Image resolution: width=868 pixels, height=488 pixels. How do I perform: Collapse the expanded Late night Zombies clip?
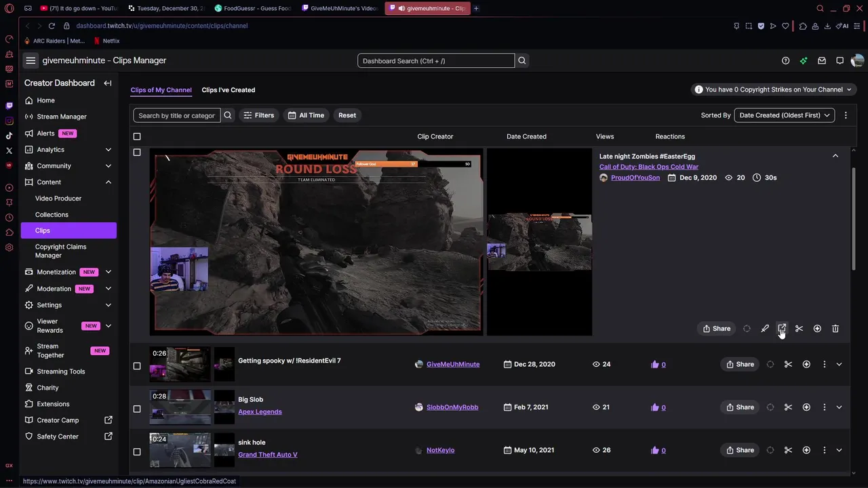835,156
